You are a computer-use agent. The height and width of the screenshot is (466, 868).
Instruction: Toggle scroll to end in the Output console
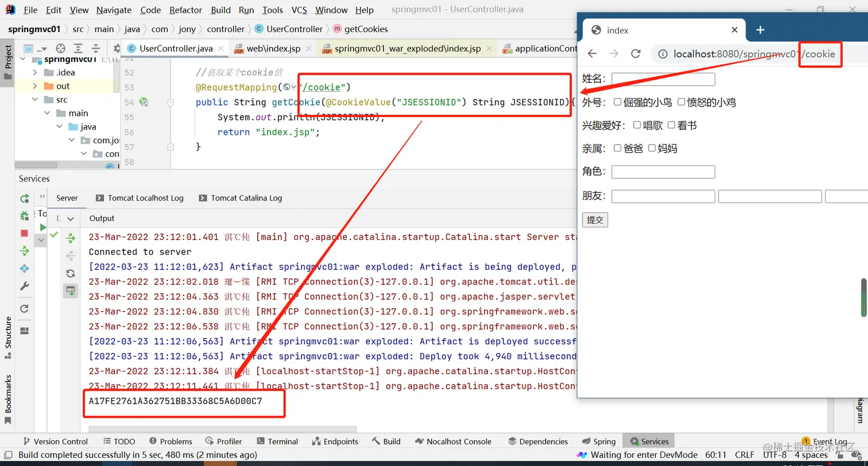[70, 291]
